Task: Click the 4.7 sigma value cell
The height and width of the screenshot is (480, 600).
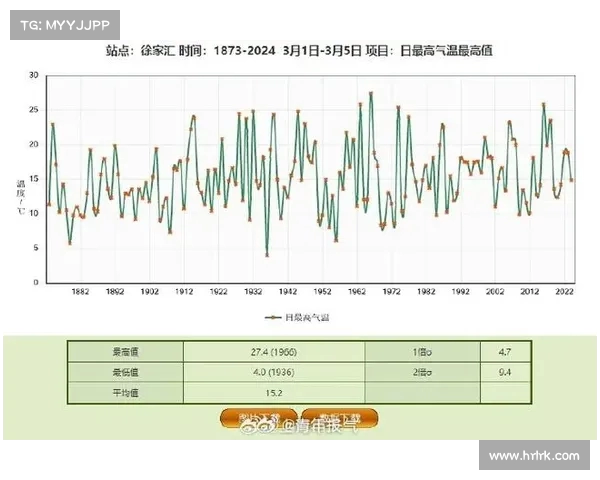Action: (x=504, y=352)
